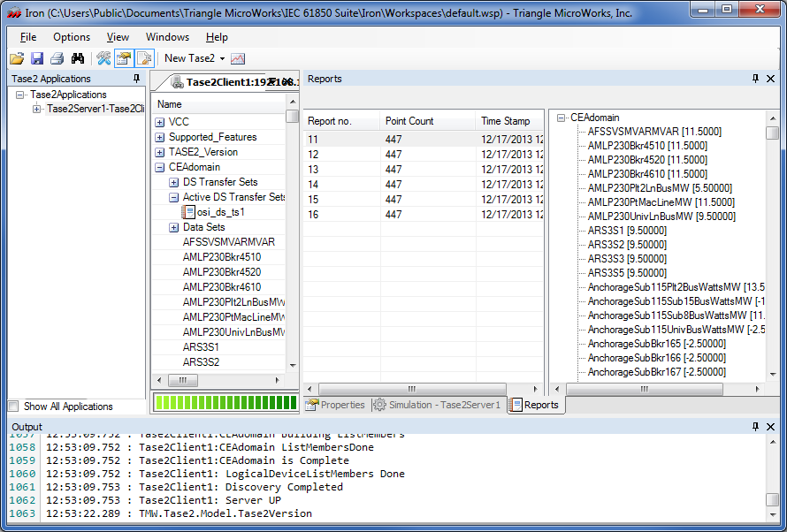
Task: Open the New Tase2 dropdown arrow
Action: click(x=221, y=58)
